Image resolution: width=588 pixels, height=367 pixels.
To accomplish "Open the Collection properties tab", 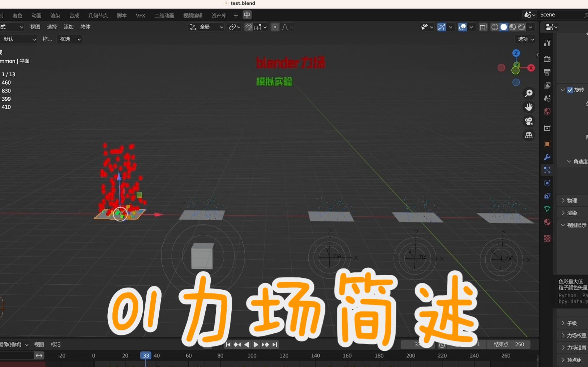I will pyautogui.click(x=547, y=128).
